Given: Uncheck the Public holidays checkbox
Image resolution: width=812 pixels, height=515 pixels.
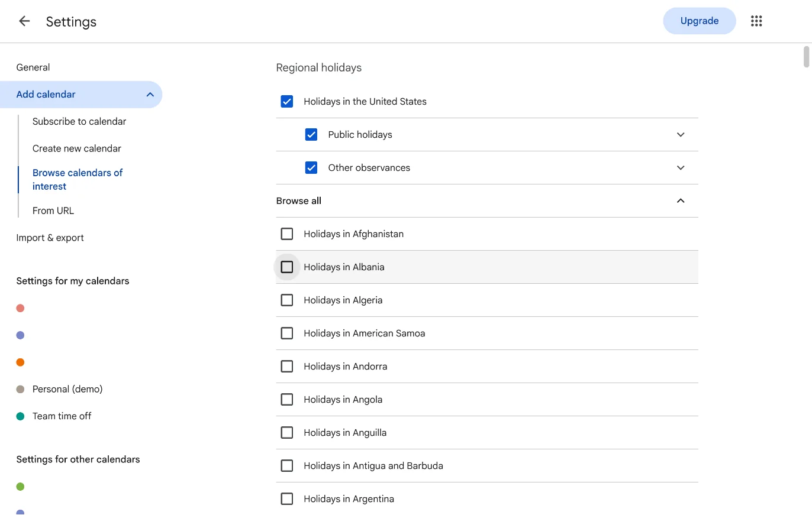Looking at the screenshot, I should click(x=311, y=135).
